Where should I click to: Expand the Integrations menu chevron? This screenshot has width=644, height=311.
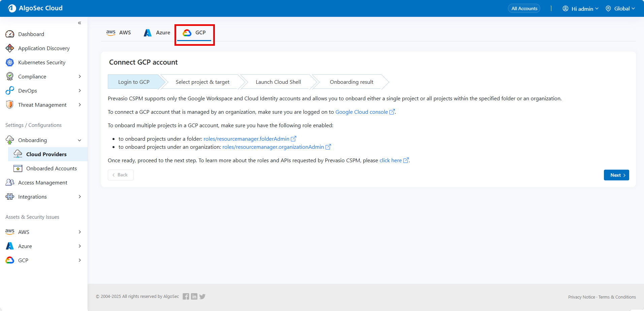pyautogui.click(x=80, y=197)
